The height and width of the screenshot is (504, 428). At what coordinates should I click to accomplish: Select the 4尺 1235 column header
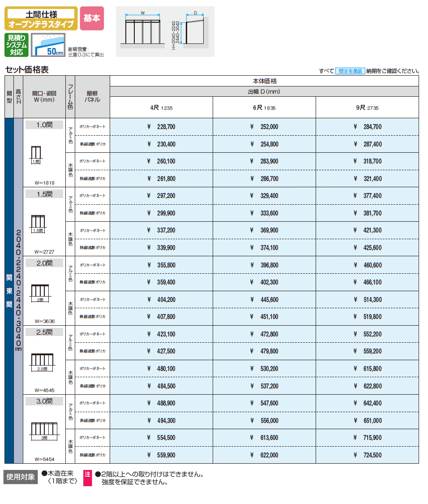click(x=161, y=108)
